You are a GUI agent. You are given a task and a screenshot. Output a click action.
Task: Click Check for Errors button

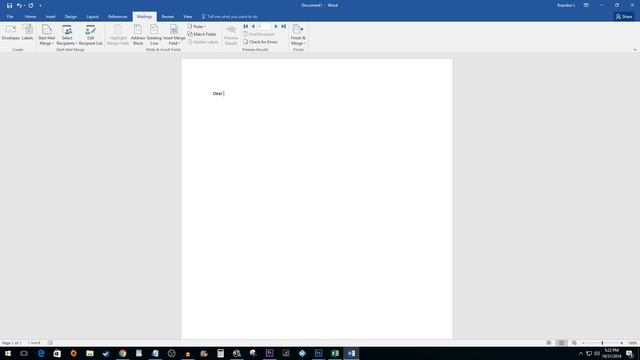tap(260, 42)
